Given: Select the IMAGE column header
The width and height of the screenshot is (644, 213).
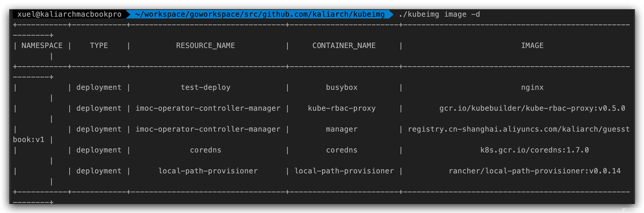Looking at the screenshot, I should [532, 45].
